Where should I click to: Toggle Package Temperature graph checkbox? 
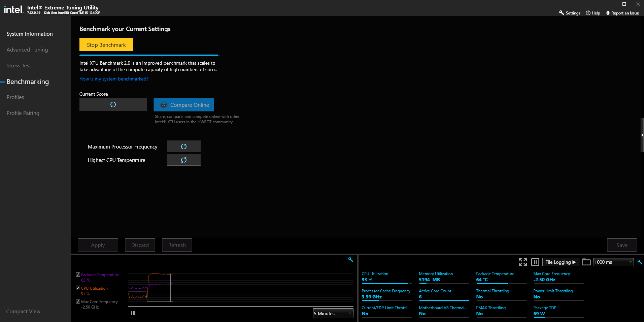[78, 275]
